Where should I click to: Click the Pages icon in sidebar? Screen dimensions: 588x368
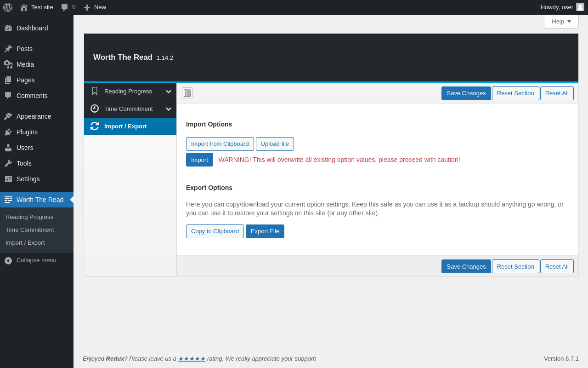tap(8, 80)
